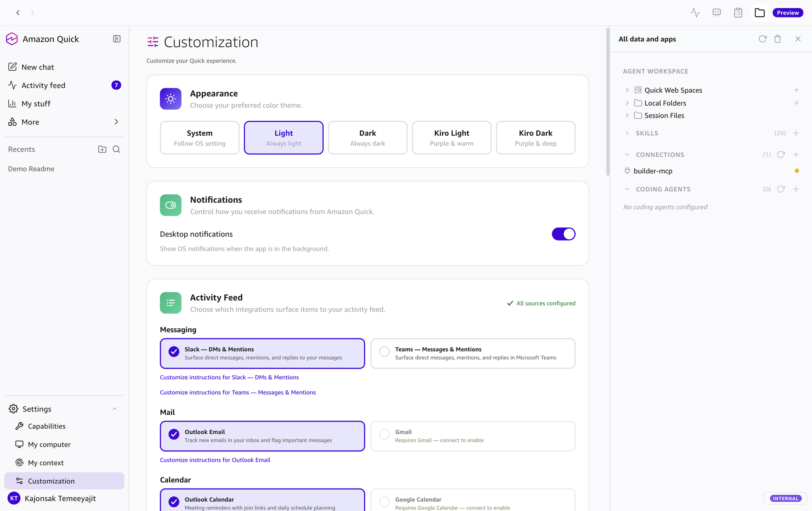Image resolution: width=812 pixels, height=511 pixels.
Task: Go back using the back arrow
Action: [x=18, y=13]
